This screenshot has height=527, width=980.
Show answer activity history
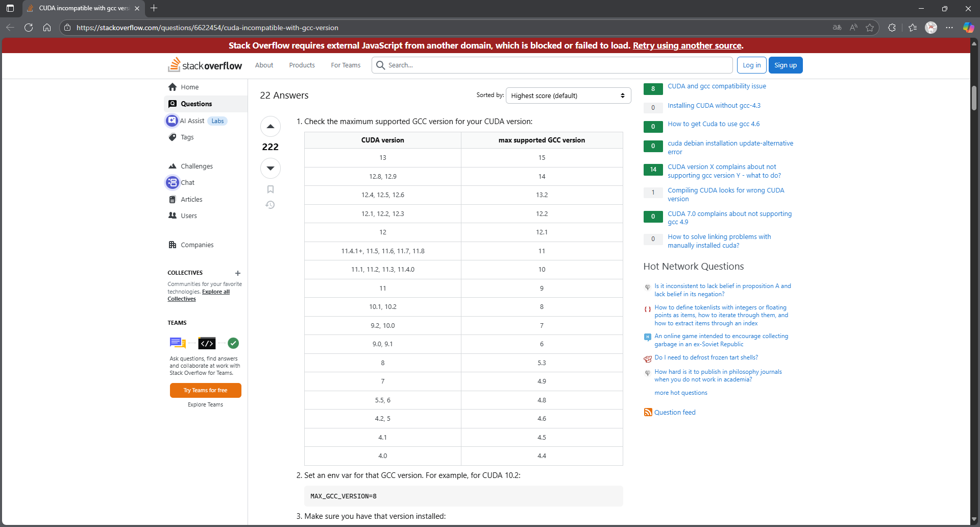click(271, 205)
